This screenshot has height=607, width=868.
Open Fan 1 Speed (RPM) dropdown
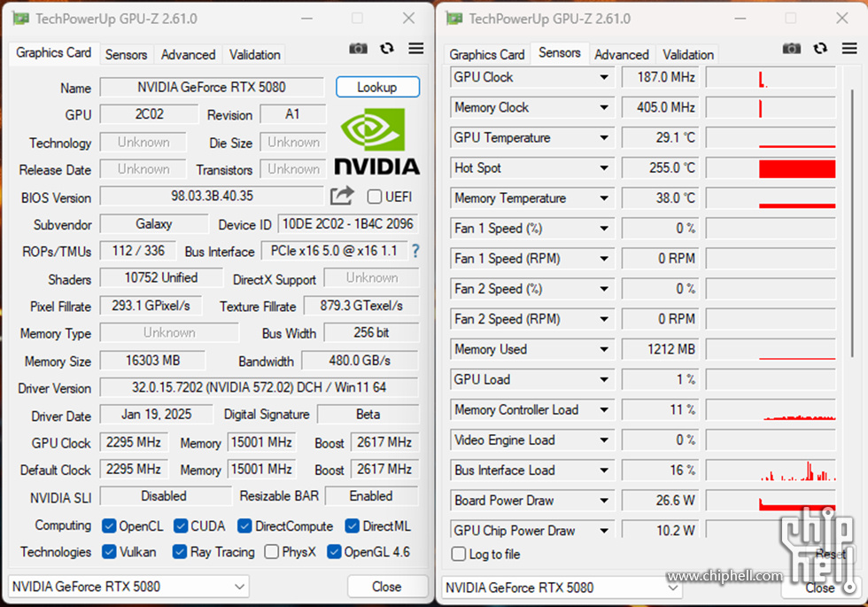(x=604, y=259)
